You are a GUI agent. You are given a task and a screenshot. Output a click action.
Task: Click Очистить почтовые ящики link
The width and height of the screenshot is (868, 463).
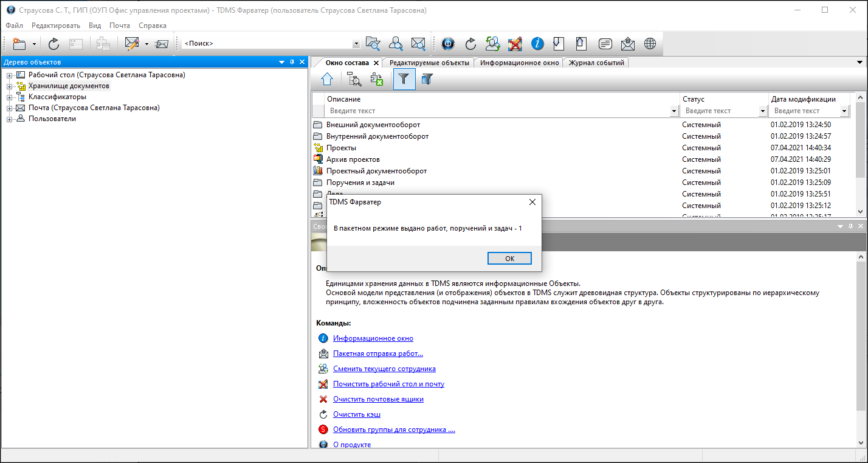coord(378,399)
